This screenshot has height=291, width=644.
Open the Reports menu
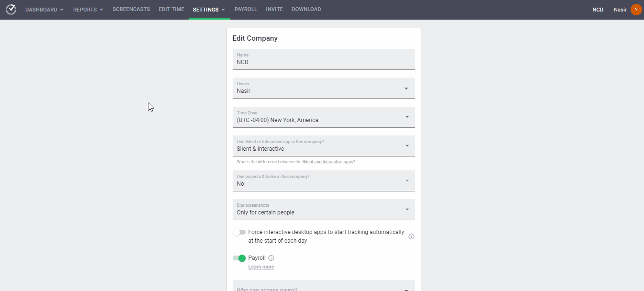tap(88, 10)
